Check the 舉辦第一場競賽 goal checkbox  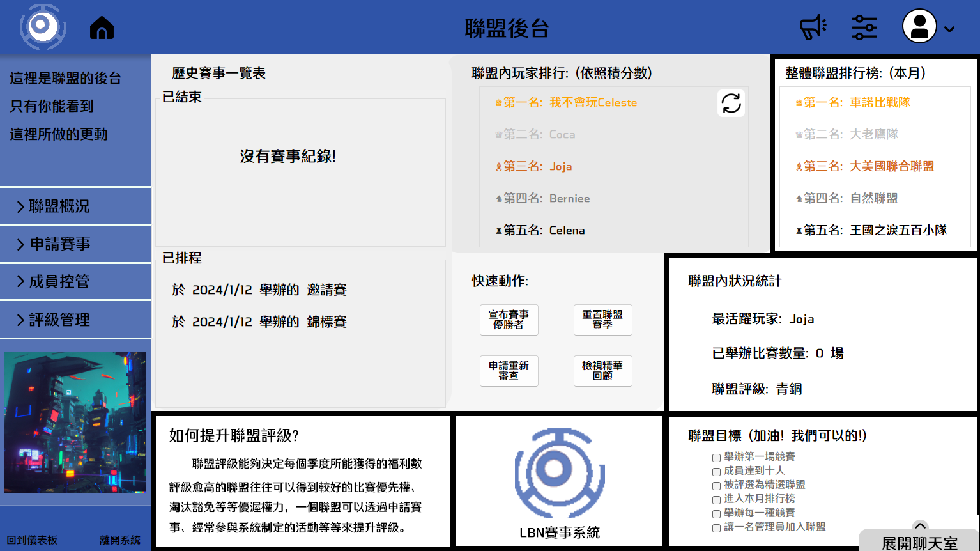[x=716, y=458]
